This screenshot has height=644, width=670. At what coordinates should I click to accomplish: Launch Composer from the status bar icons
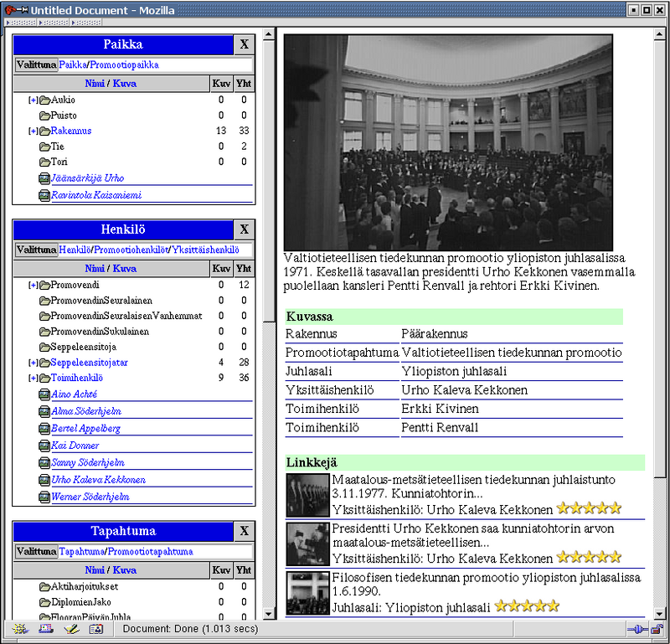(x=71, y=629)
